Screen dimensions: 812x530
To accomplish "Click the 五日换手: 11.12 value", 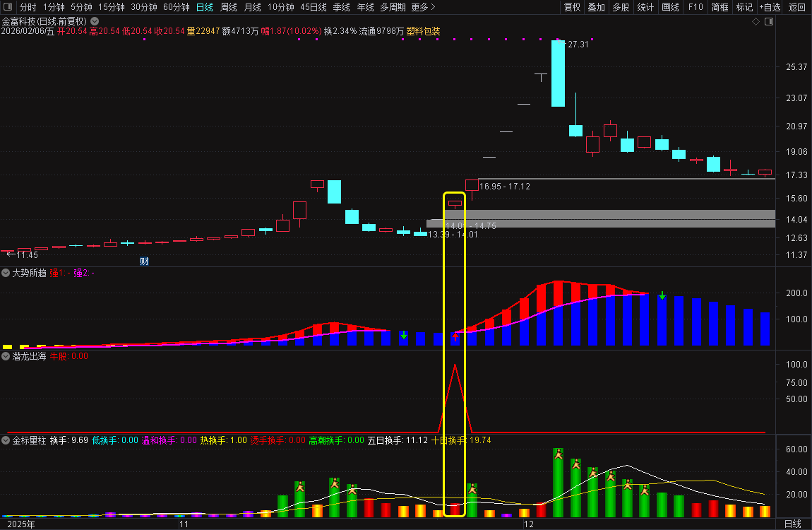I will [x=398, y=440].
